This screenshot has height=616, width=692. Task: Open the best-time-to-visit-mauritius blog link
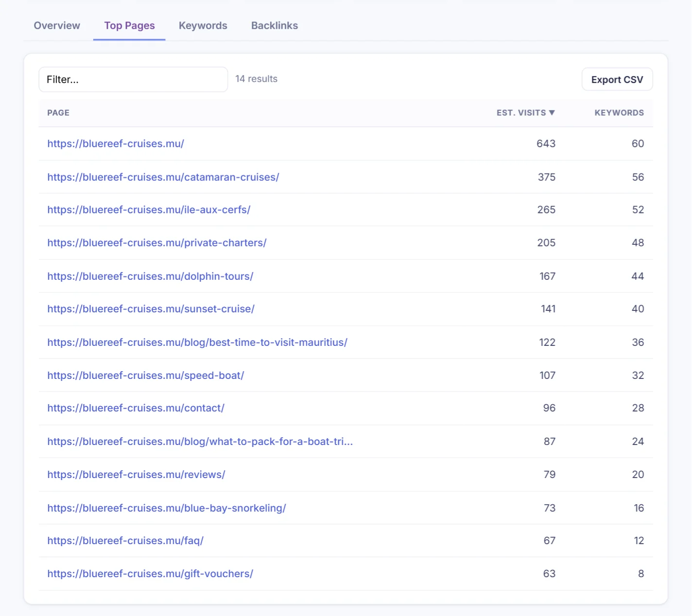click(x=197, y=342)
